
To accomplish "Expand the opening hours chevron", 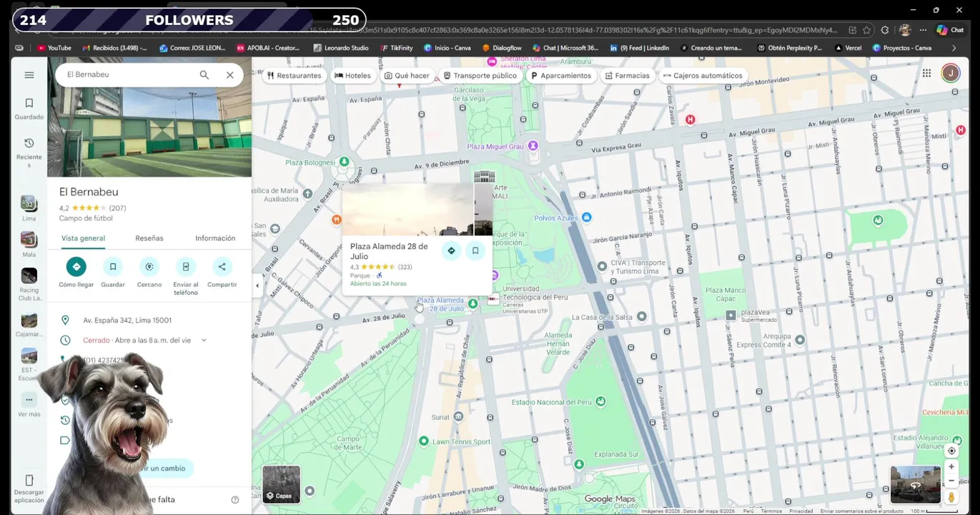I will tap(204, 340).
